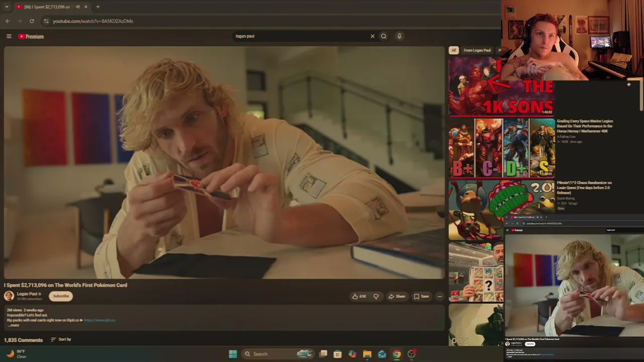Focus the YouTube search box
This screenshot has height=362, width=644.
[x=301, y=36]
